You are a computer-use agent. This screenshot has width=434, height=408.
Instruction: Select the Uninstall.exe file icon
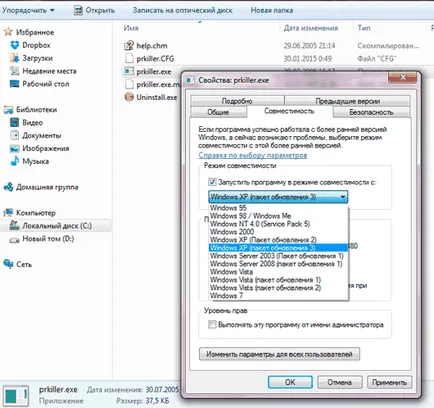pyautogui.click(x=129, y=97)
